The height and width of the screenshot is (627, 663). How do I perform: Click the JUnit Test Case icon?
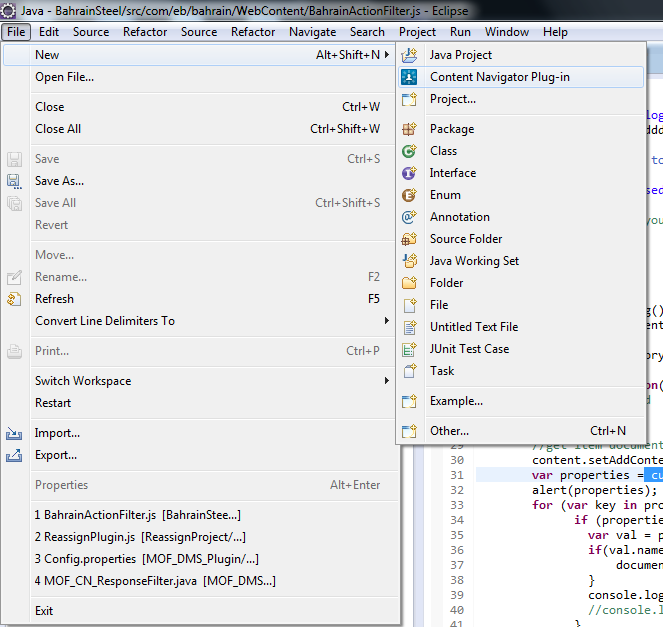(x=409, y=349)
